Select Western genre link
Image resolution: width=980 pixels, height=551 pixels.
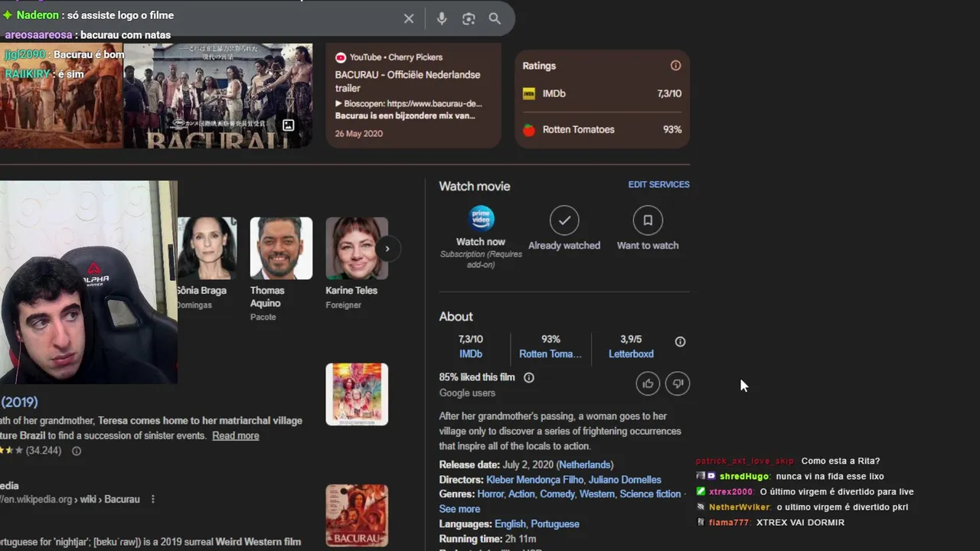[596, 494]
